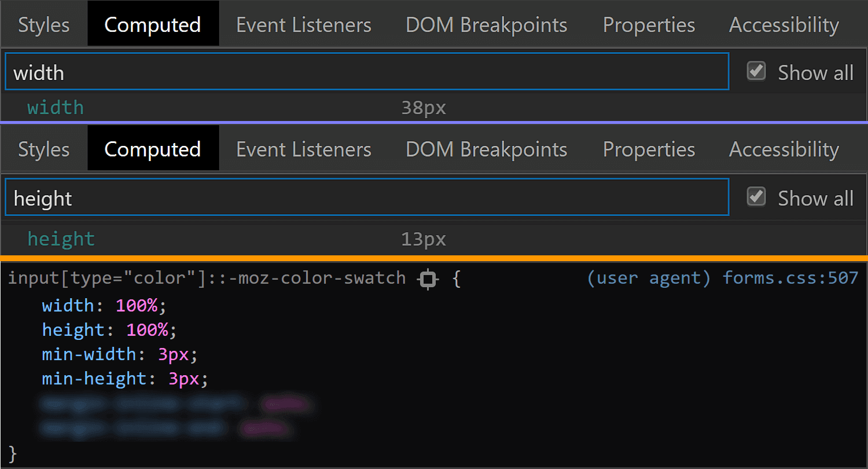868x469 pixels.
Task: Expand the computed height property row
Action: 434,239
